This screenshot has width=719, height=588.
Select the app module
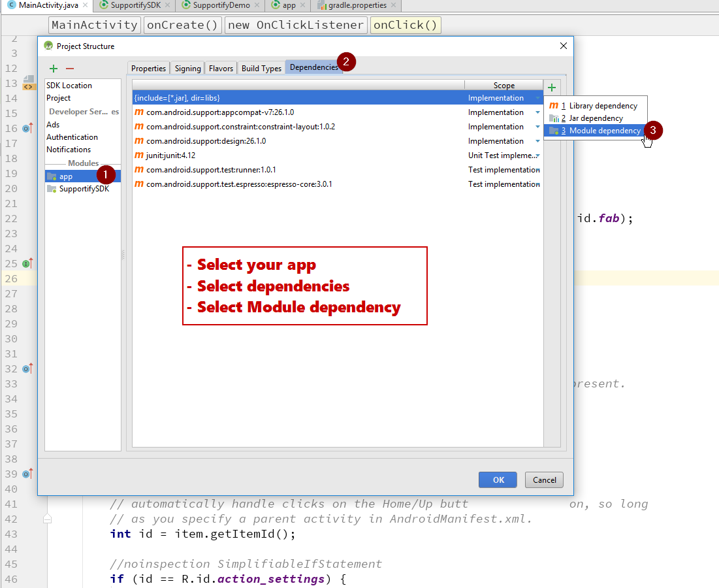point(82,176)
